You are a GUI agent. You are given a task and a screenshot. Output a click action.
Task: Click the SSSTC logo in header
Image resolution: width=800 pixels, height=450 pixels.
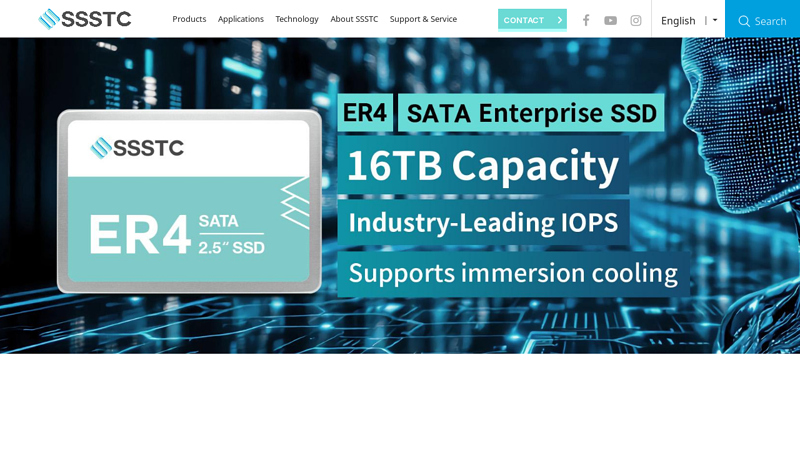coord(85,19)
